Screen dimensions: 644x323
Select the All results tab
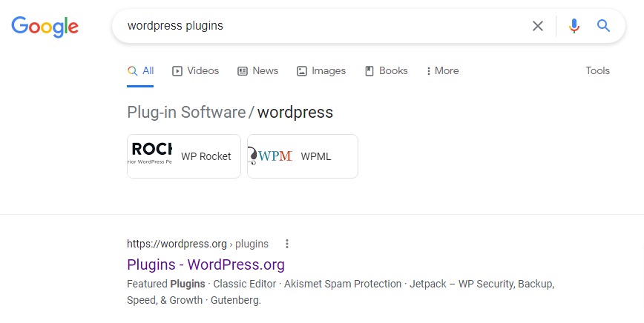click(140, 71)
